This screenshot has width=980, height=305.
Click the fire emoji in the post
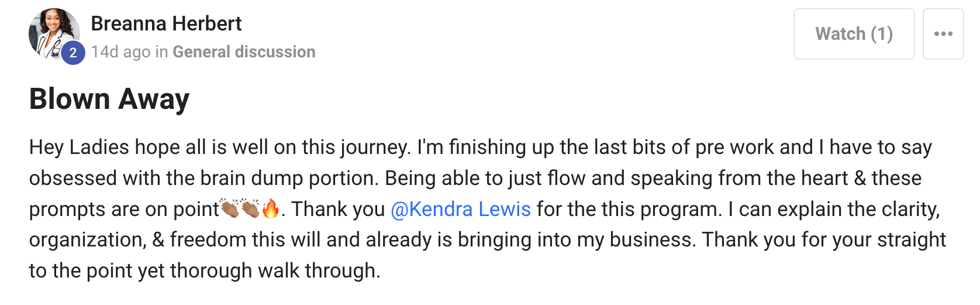(271, 208)
